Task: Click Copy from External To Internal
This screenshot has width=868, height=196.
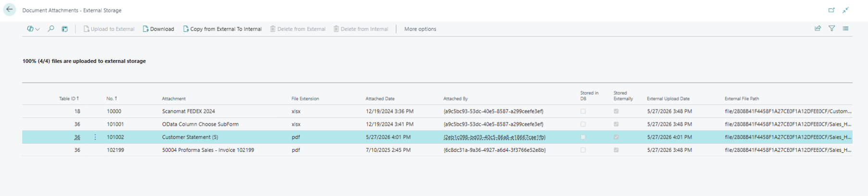Action: (222, 29)
